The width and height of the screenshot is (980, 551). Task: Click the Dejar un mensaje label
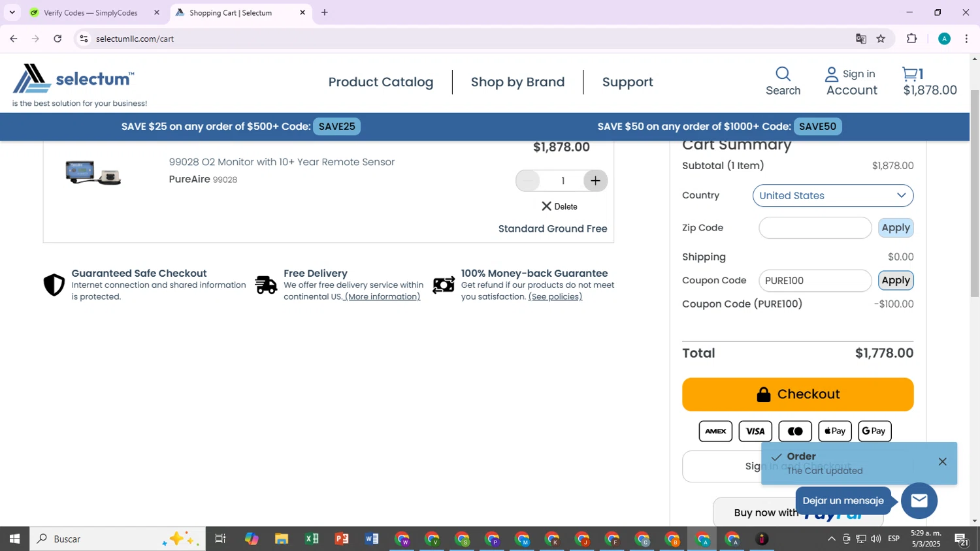[843, 501]
